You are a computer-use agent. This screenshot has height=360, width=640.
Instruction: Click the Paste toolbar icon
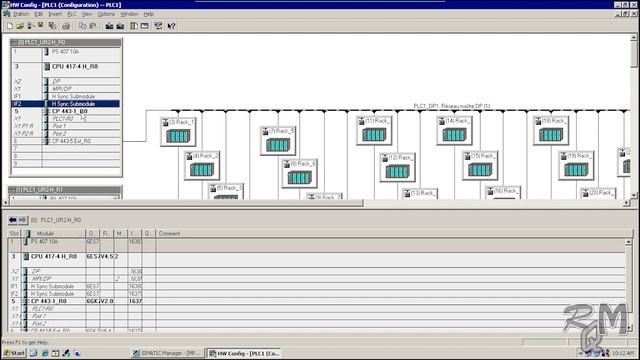(x=93, y=26)
